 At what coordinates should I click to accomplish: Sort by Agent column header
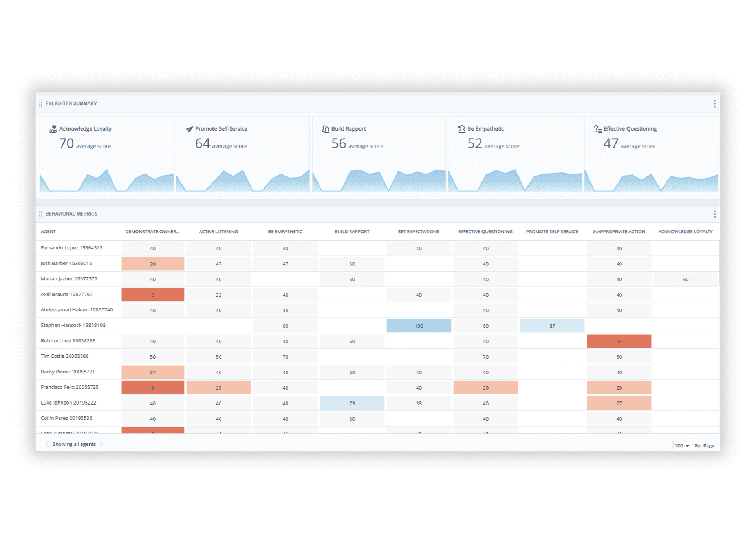click(48, 232)
